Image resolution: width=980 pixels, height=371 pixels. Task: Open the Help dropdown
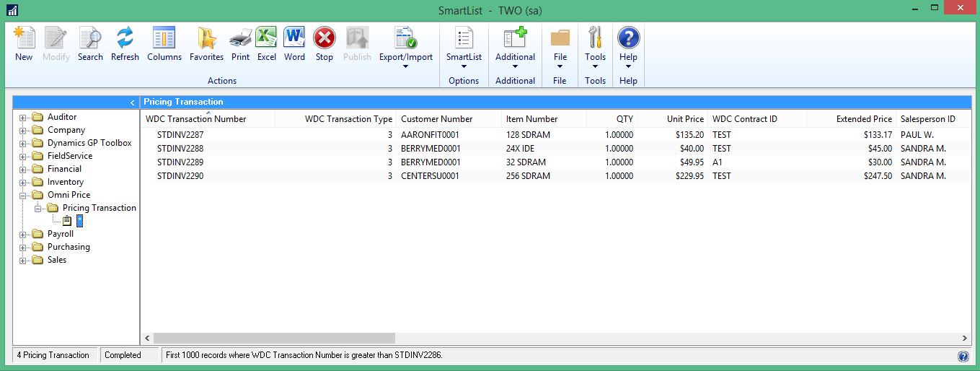coord(628,48)
